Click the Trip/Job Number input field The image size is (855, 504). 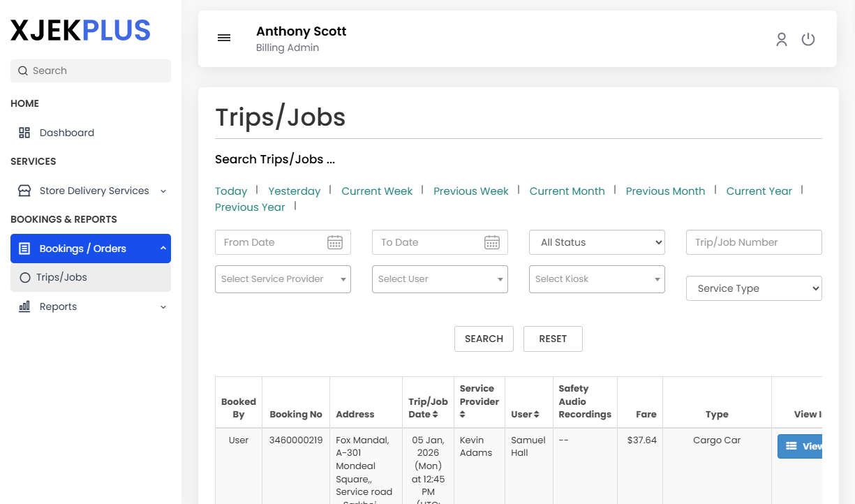pyautogui.click(x=754, y=242)
